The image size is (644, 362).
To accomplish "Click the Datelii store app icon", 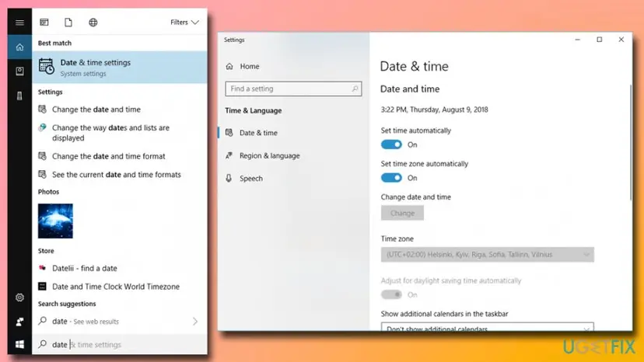I will [42, 268].
